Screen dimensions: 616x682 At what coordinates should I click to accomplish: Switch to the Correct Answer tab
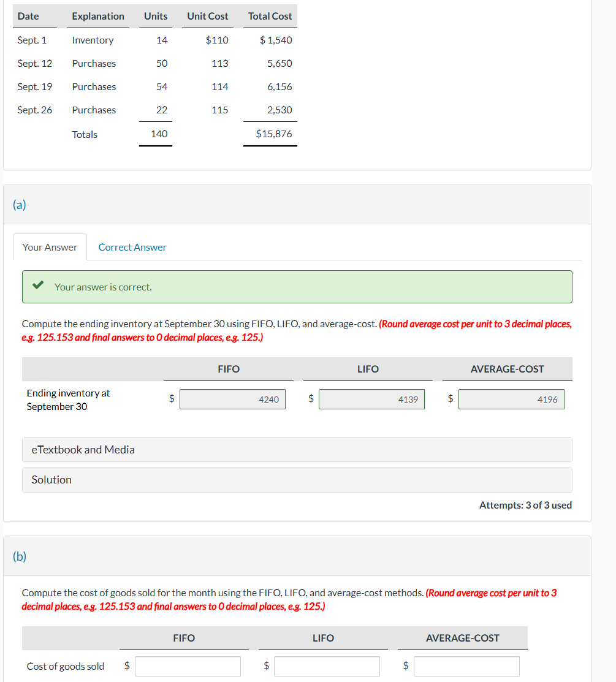pyautogui.click(x=132, y=247)
